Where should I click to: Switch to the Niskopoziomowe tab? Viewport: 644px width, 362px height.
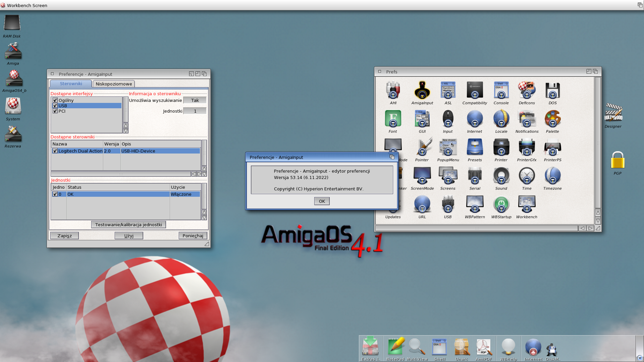click(114, 84)
